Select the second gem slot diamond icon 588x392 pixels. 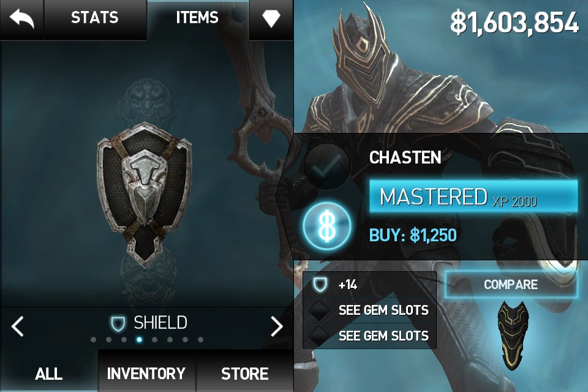[318, 335]
